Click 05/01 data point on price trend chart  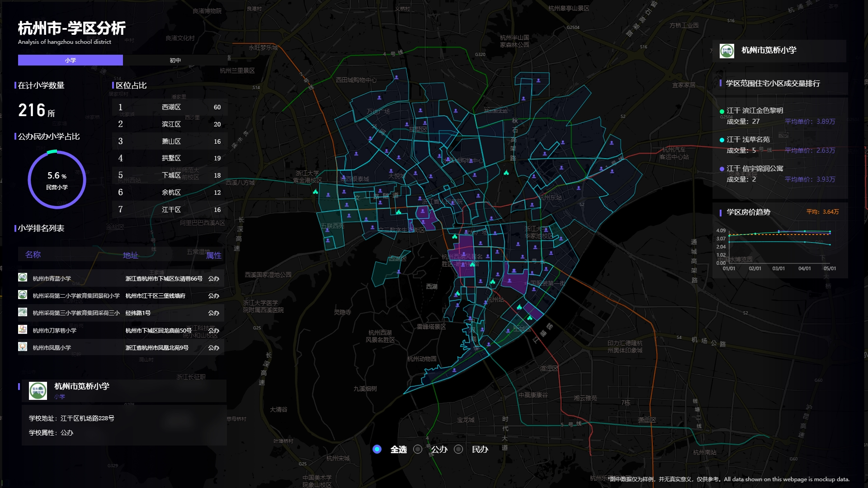coord(830,232)
